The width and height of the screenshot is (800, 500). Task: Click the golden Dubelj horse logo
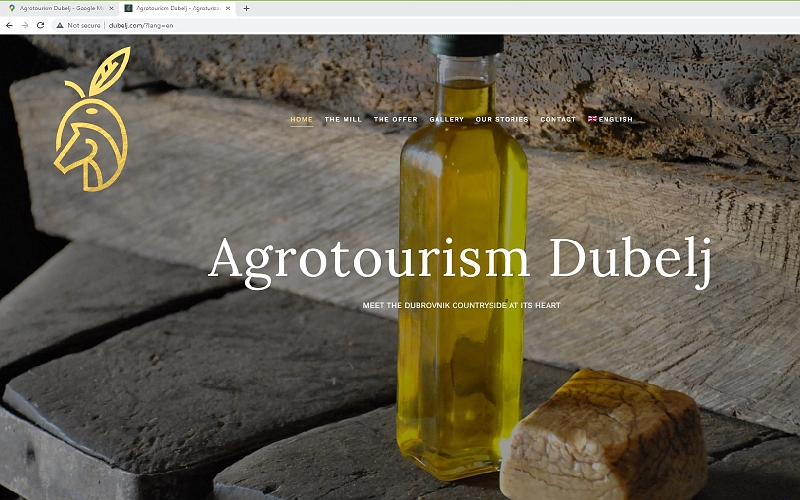pyautogui.click(x=92, y=119)
